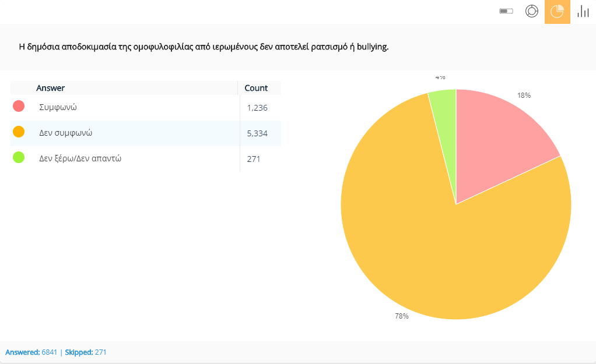Select the Συμφωνώ answer label
The image size is (596, 364).
pos(58,107)
